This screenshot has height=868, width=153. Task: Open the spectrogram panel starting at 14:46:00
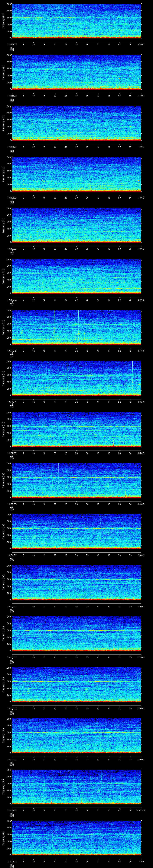pos(76,123)
